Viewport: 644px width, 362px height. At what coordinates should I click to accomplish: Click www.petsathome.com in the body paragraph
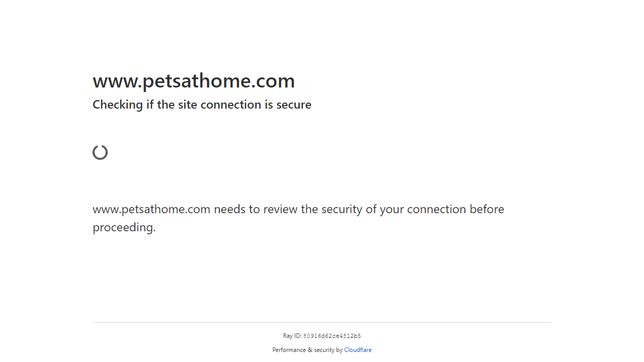coord(151,209)
